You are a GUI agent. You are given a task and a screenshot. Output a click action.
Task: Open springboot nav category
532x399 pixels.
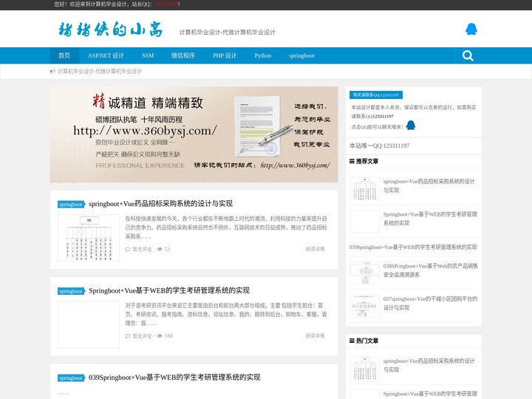point(301,55)
